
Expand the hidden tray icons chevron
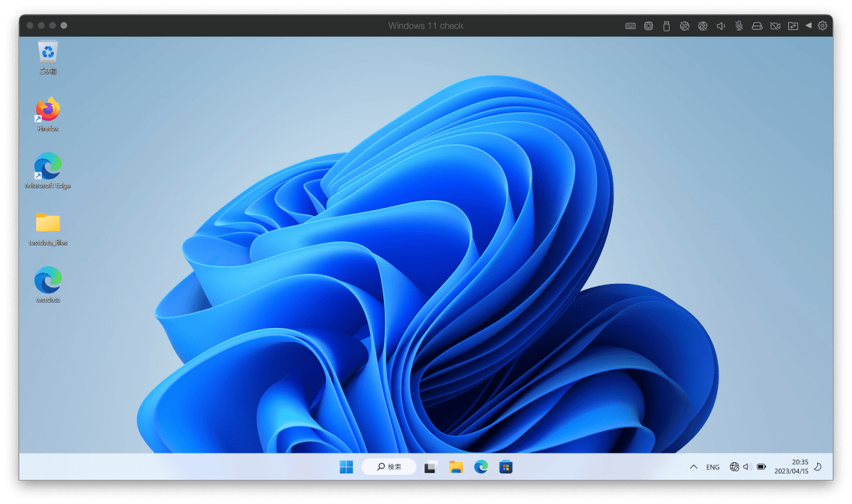[x=694, y=467]
